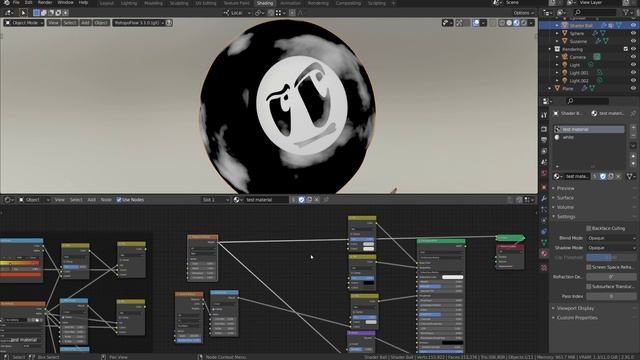Switch to the Texture Paint workspace tab
Viewport: 640px width, 360px height.
pyautogui.click(x=236, y=3)
